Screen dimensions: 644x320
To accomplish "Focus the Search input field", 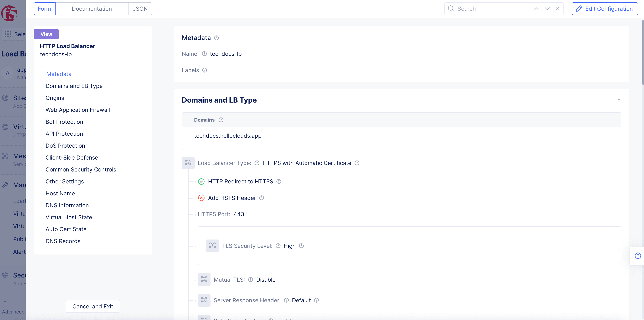I will pos(490,9).
